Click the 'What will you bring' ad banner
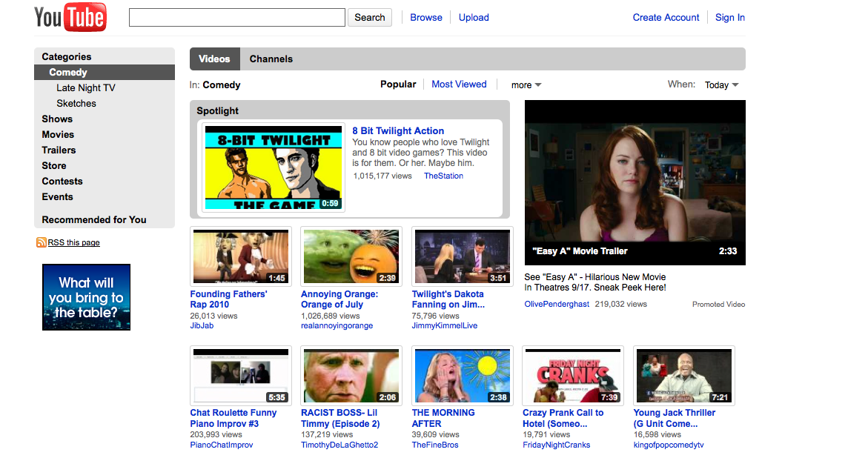The width and height of the screenshot is (868, 458). (86, 297)
